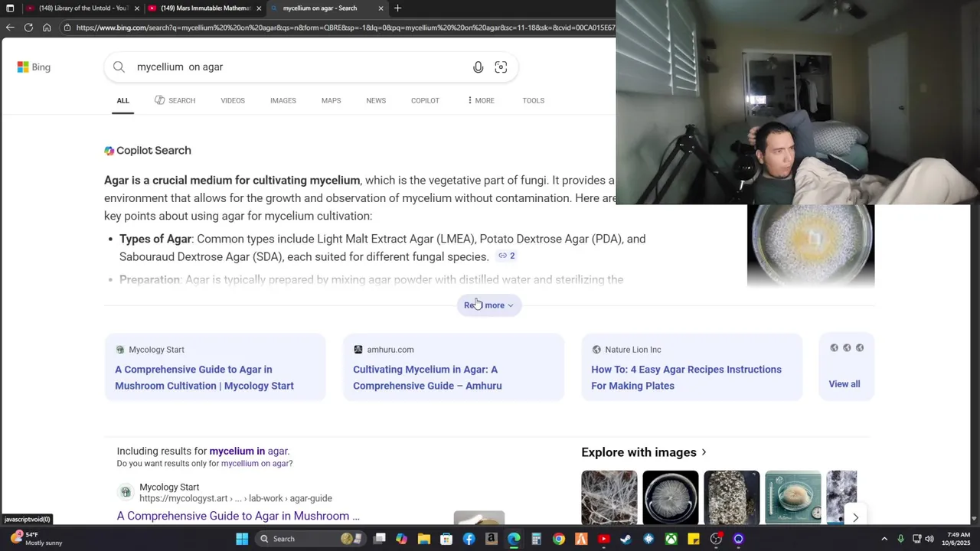Viewport: 980px width, 551px height.
Task: Expand the MORE menu
Action: pyautogui.click(x=481, y=100)
